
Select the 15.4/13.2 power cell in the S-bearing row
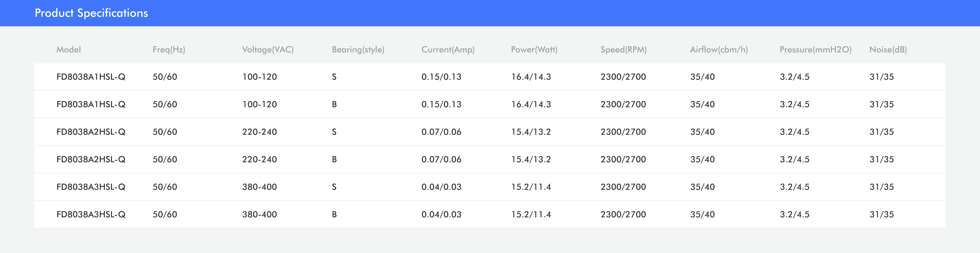531,132
